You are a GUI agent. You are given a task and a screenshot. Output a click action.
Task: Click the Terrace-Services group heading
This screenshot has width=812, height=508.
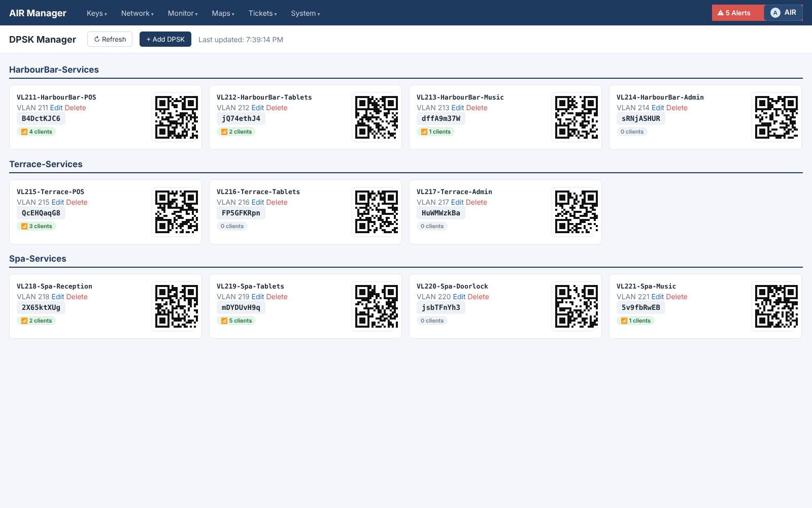[x=46, y=164]
